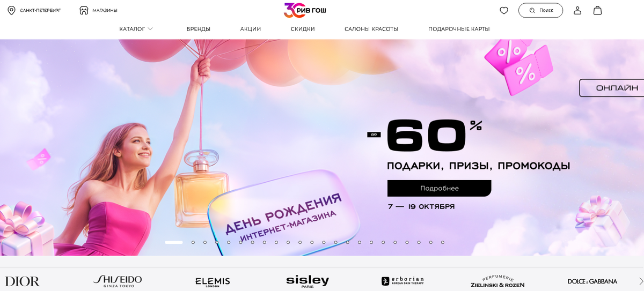Click the Онлайн button on banner
This screenshot has height=291, width=644.
pyautogui.click(x=612, y=88)
